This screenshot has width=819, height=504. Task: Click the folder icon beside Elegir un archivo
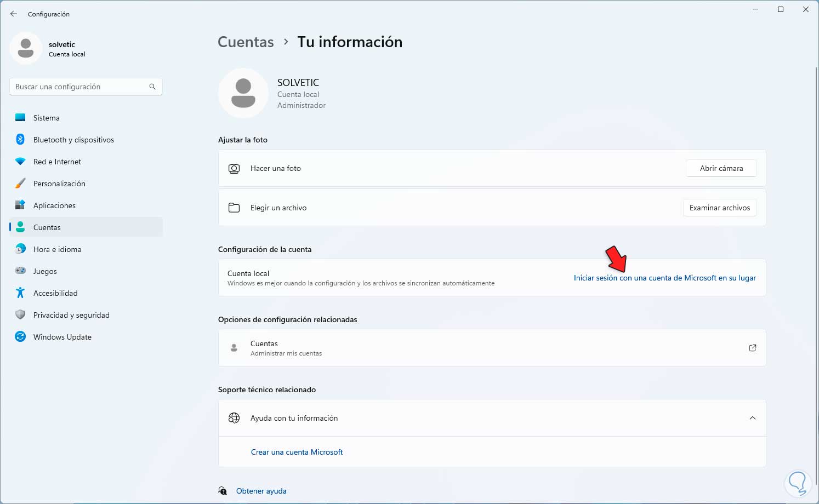point(234,208)
